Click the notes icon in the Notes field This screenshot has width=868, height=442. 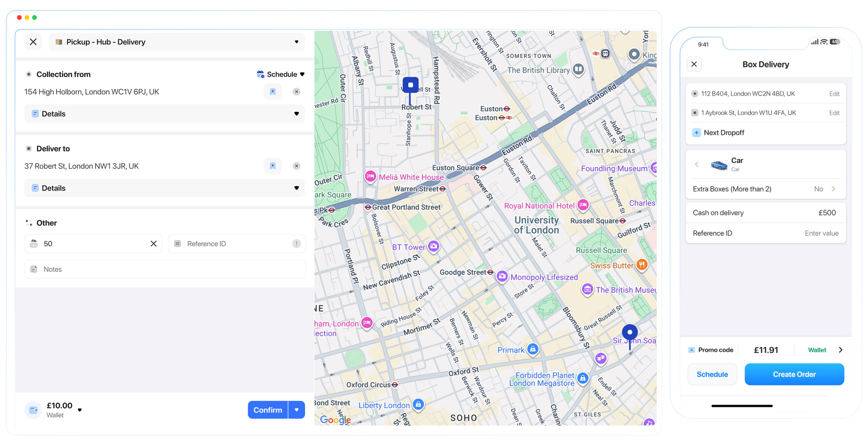pyautogui.click(x=34, y=269)
